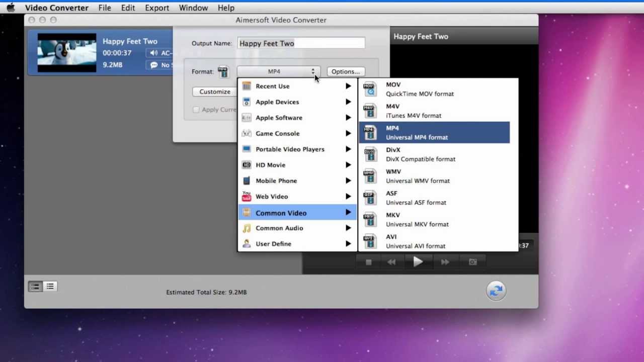The height and width of the screenshot is (362, 644).
Task: Choose Universal ASF format entry
Action: (x=434, y=198)
